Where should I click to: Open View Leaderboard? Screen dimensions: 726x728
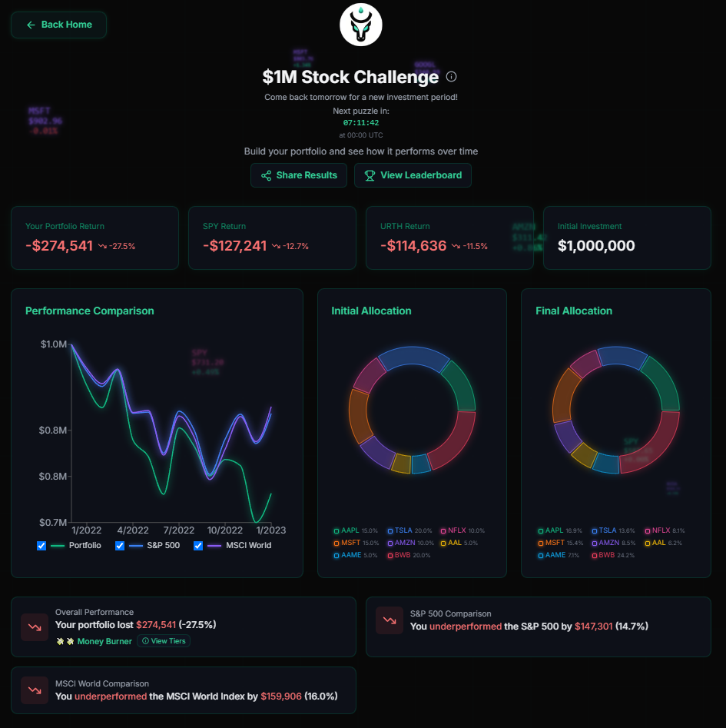[x=413, y=175]
